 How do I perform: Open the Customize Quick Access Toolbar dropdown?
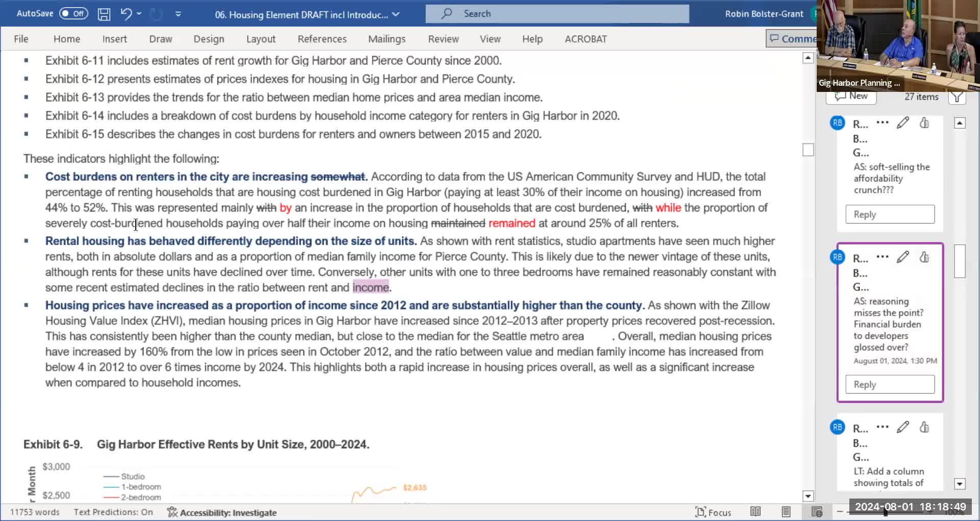click(x=178, y=14)
